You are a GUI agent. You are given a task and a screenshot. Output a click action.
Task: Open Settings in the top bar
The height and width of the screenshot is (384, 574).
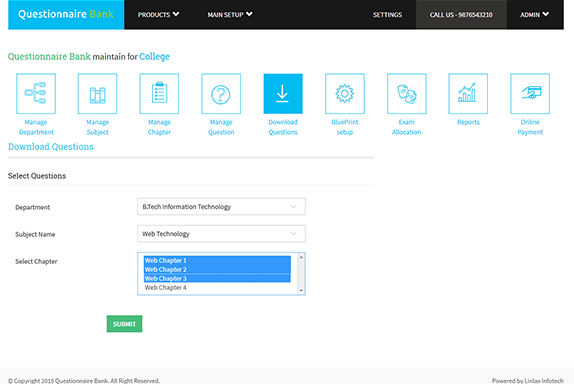click(x=387, y=15)
